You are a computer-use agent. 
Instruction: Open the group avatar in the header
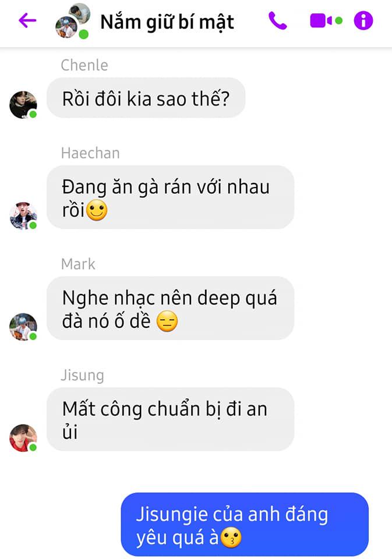pyautogui.click(x=73, y=21)
